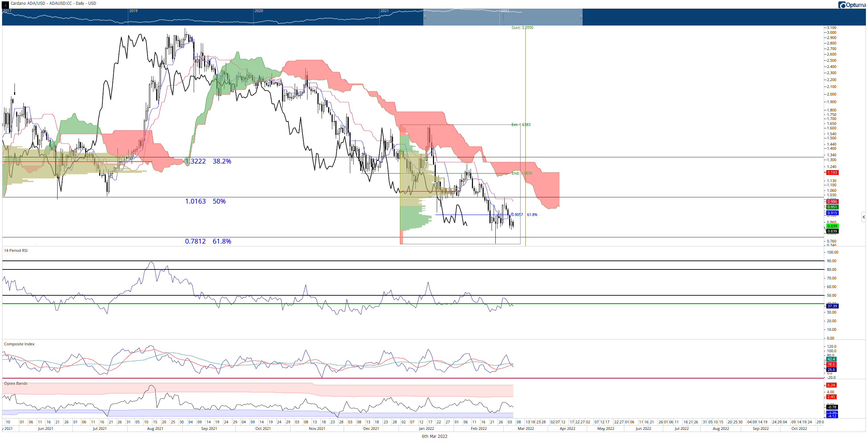868x443 pixels.
Task: Grab the right handle of the range selector
Action: tap(582, 17)
